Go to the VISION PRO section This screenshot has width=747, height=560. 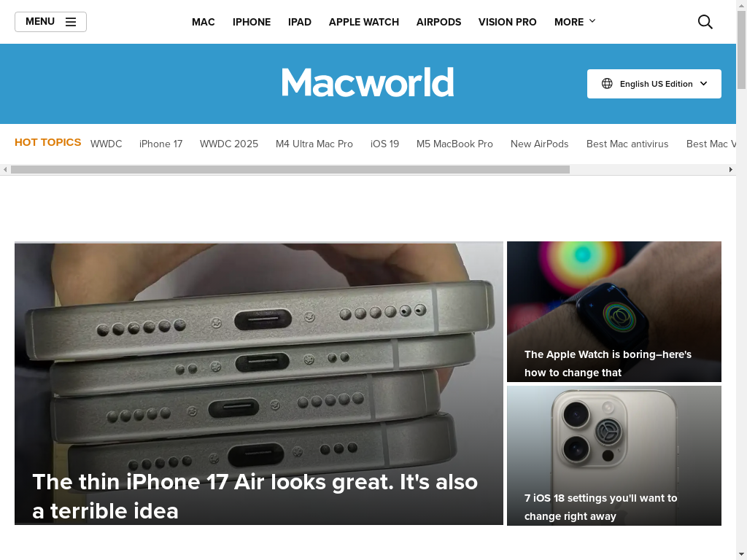pyautogui.click(x=508, y=22)
